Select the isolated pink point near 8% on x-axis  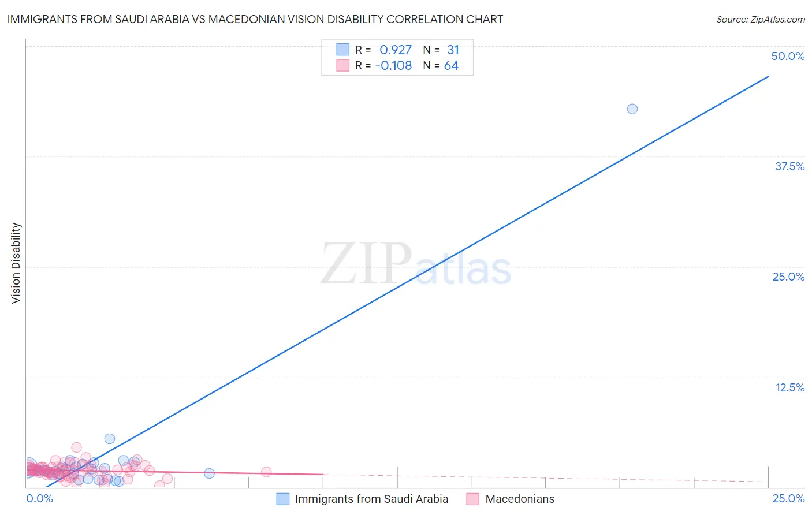266,472
